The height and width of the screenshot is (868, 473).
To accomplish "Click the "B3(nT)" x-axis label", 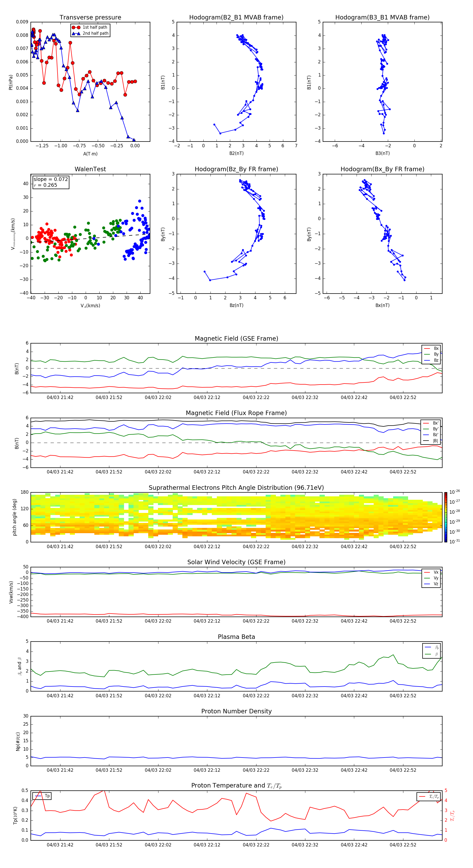I will [382, 153].
